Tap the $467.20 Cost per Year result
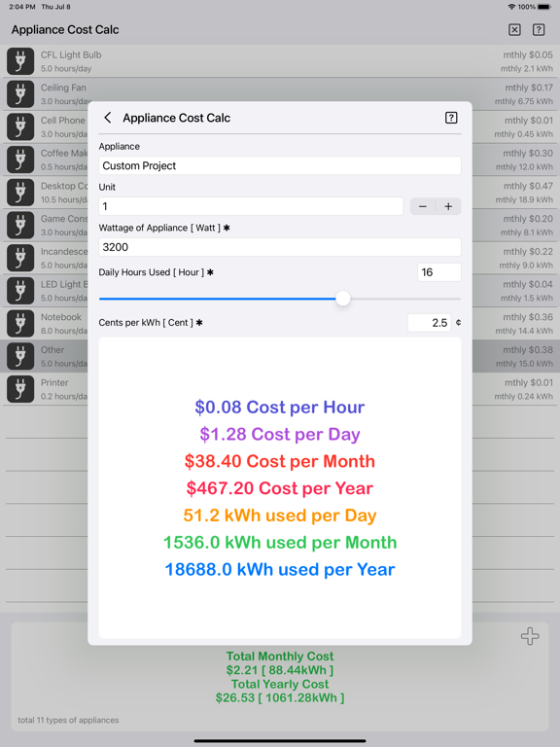 280,488
